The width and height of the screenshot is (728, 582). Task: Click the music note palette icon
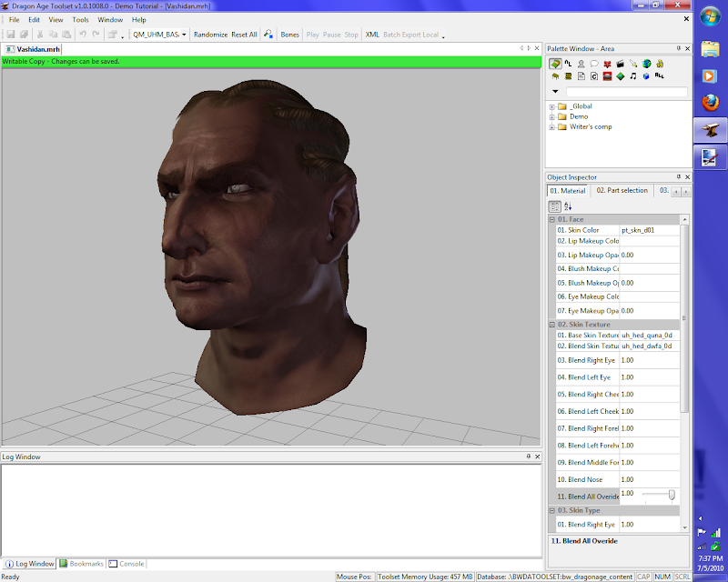(633, 76)
